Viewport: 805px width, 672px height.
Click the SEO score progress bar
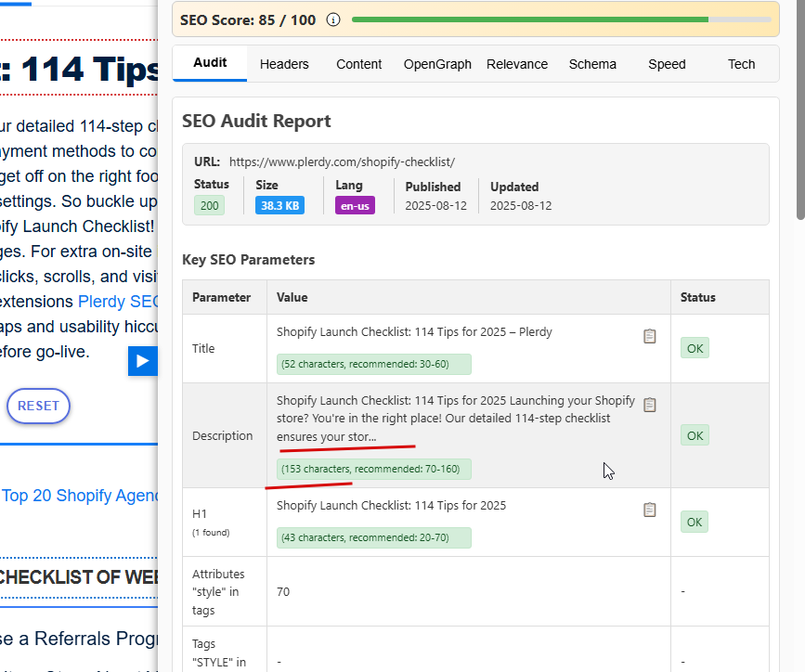pos(561,19)
